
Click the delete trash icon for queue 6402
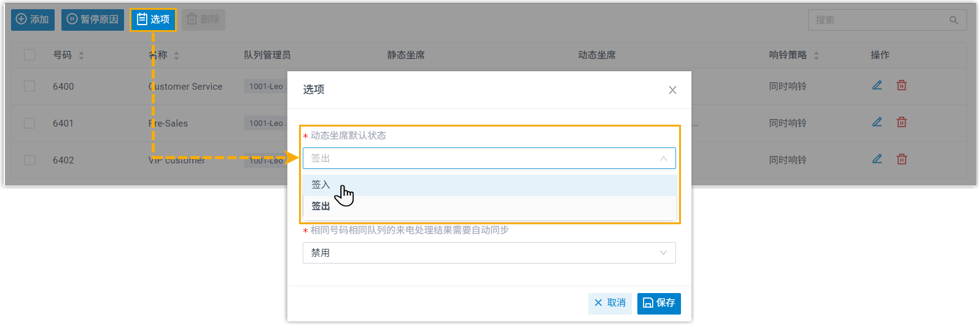click(901, 159)
